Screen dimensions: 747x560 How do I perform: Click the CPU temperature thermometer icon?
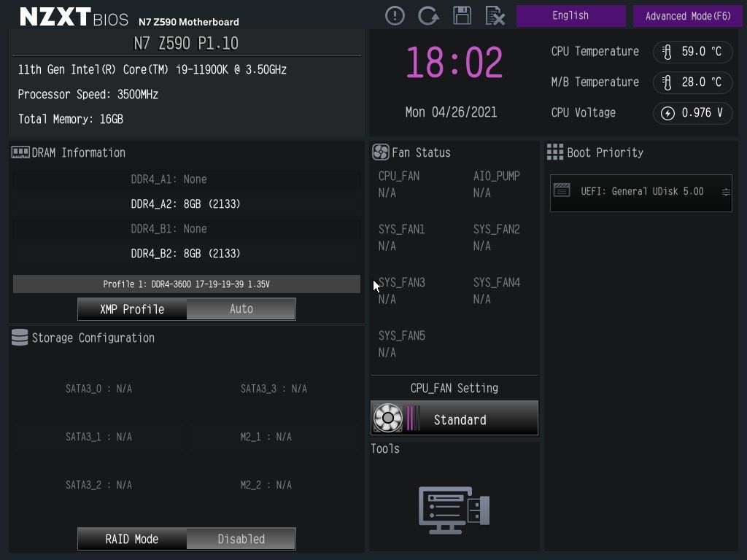coord(667,52)
